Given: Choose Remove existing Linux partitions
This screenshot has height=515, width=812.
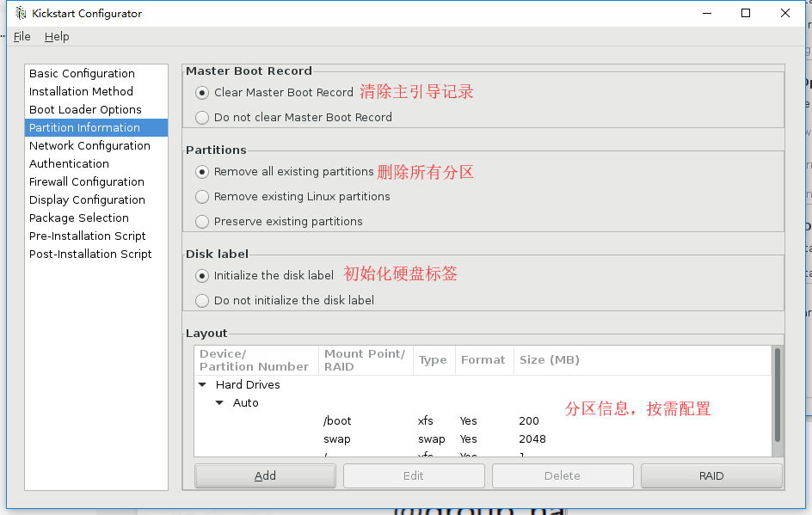Looking at the screenshot, I should (x=202, y=197).
